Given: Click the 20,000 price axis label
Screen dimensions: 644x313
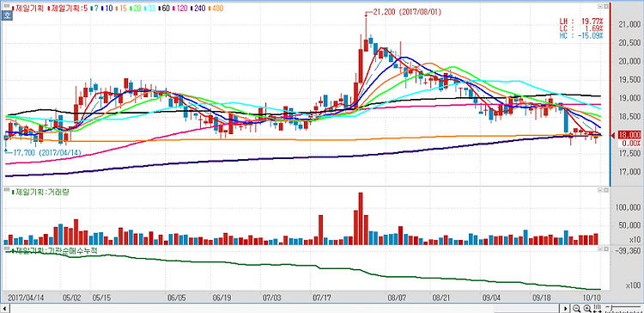Looking at the screenshot, I should click(x=629, y=62).
